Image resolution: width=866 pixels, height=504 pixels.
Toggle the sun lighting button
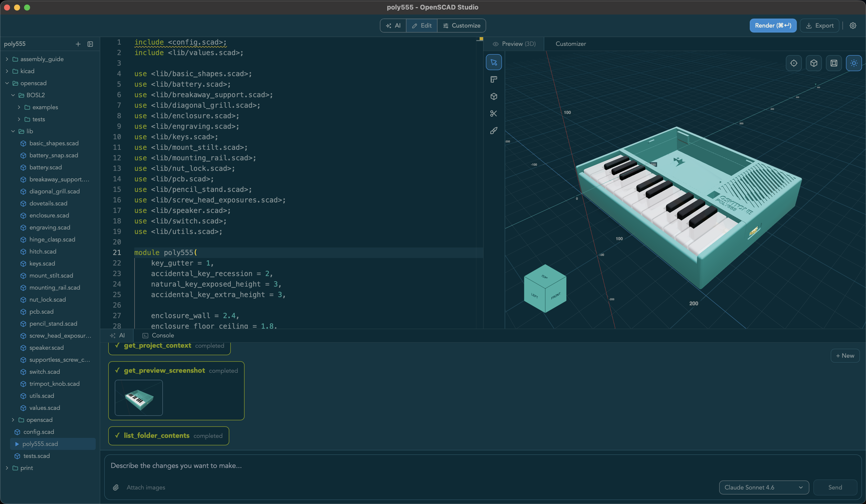click(854, 63)
